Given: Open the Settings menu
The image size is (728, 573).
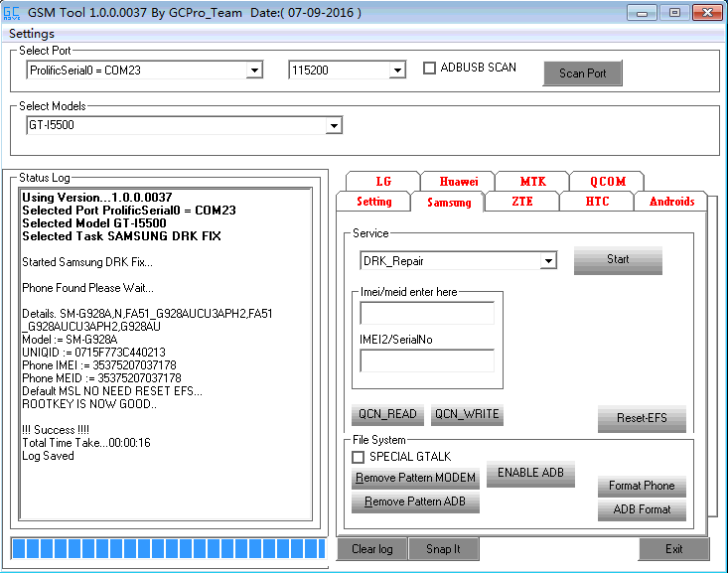Looking at the screenshot, I should pos(32,34).
